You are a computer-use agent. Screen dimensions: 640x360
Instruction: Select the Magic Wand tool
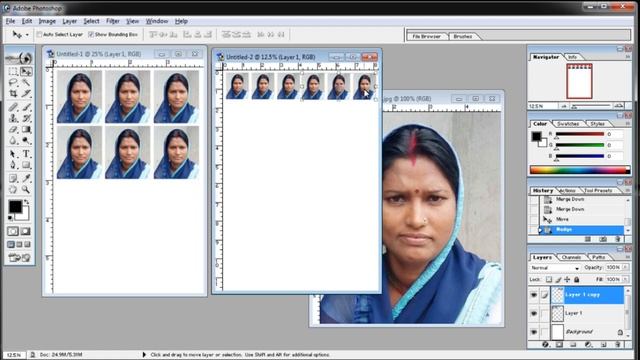[27, 83]
